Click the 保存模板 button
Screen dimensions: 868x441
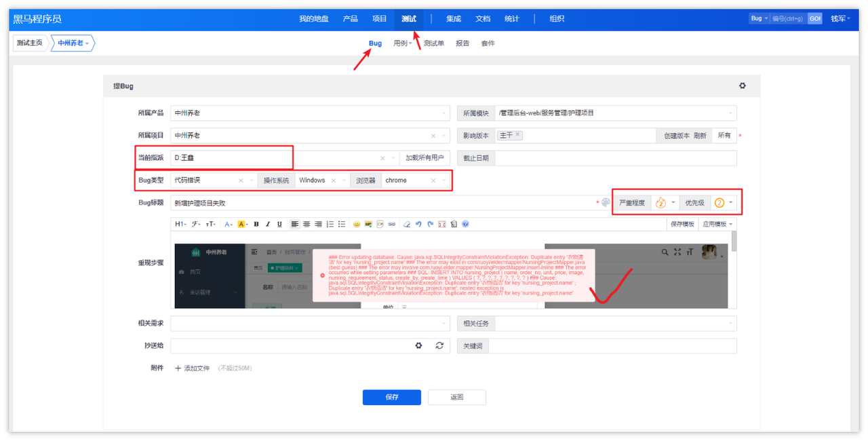point(682,224)
